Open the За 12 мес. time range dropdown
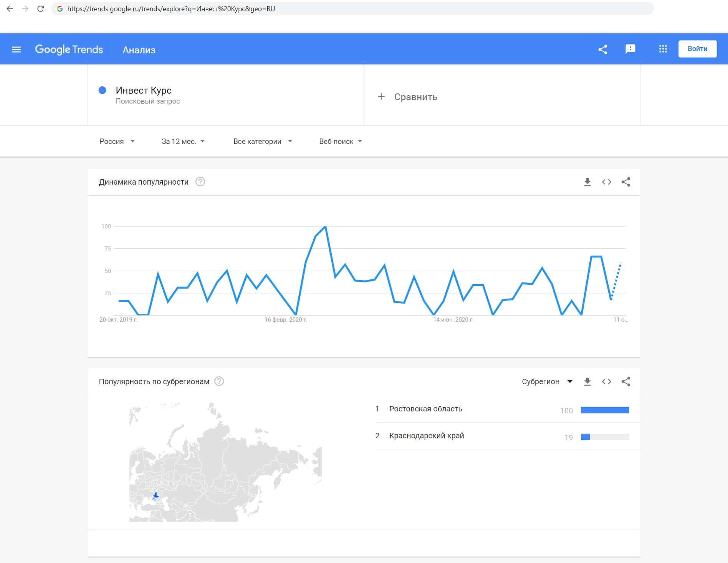 pyautogui.click(x=183, y=142)
